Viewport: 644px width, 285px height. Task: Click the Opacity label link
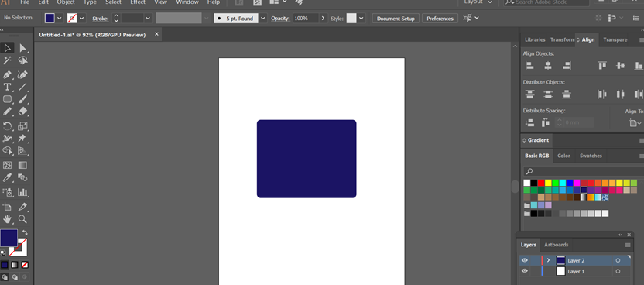tap(280, 19)
